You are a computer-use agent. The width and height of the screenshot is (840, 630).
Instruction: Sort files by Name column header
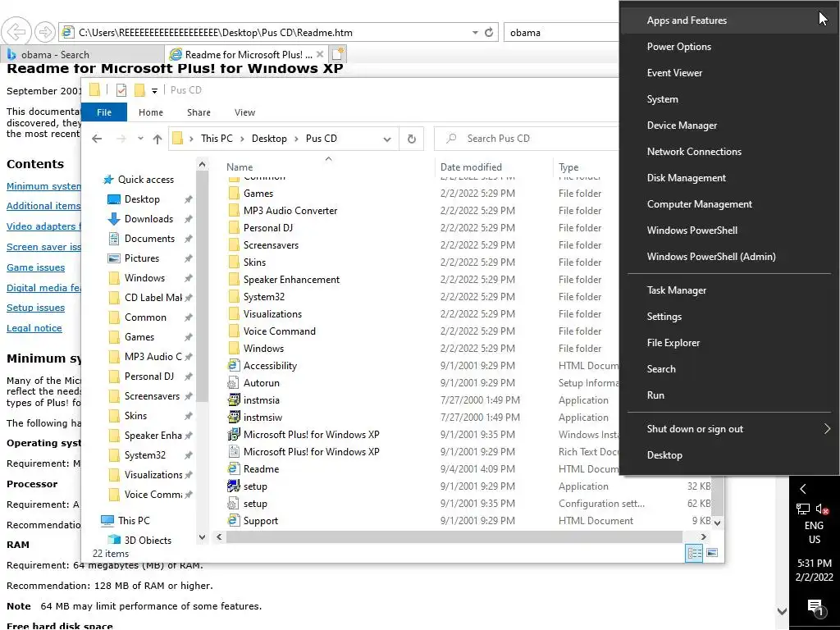(x=240, y=167)
